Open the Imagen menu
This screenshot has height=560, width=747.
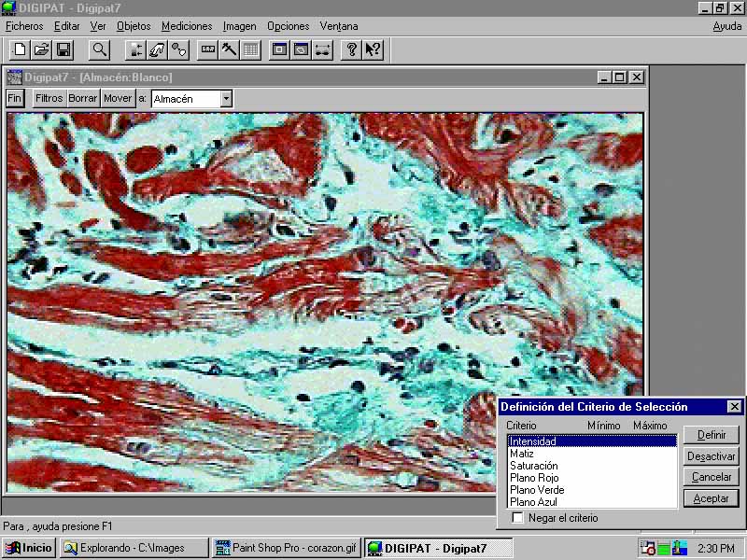[x=239, y=26]
